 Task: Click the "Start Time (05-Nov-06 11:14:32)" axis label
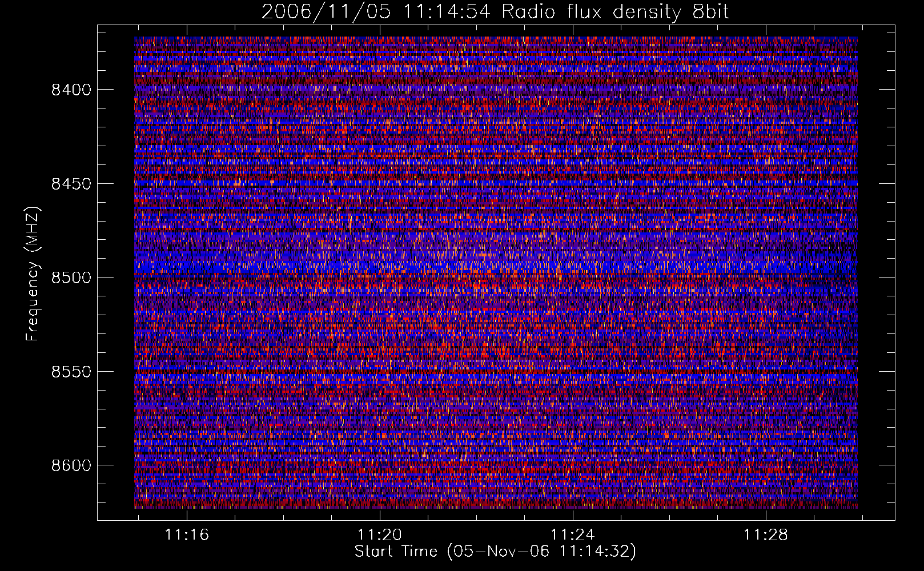point(495,552)
